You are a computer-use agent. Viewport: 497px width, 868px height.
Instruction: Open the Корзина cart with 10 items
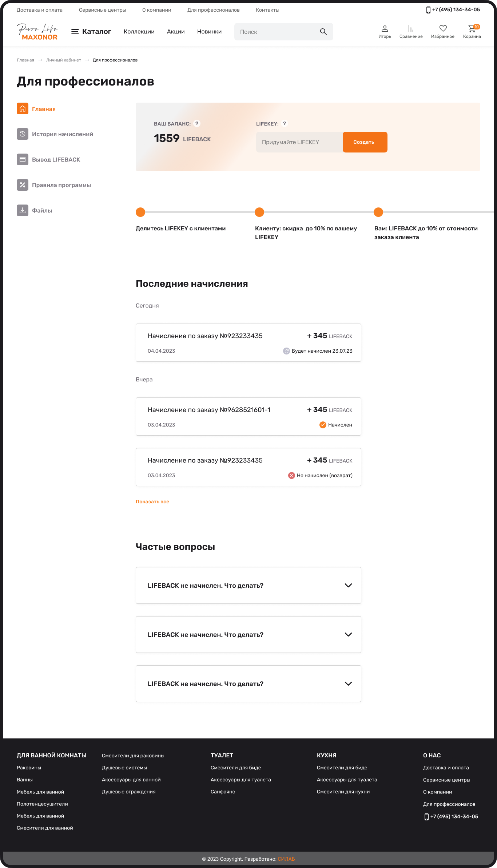tap(472, 29)
